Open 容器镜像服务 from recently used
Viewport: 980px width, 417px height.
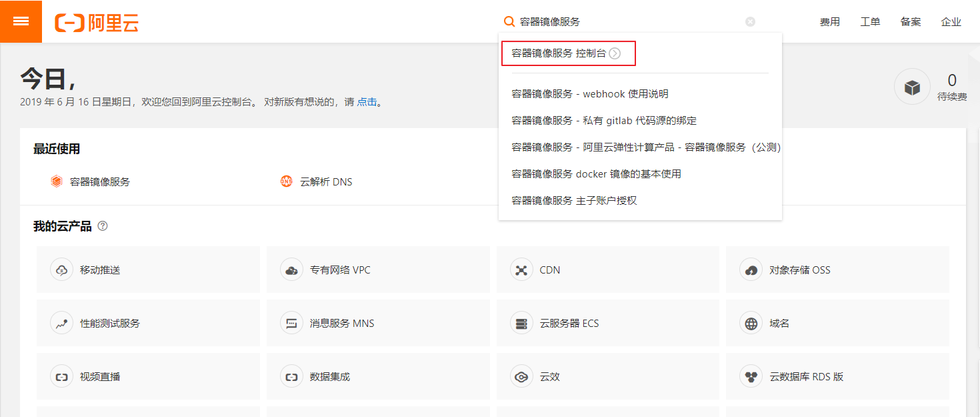coord(99,181)
